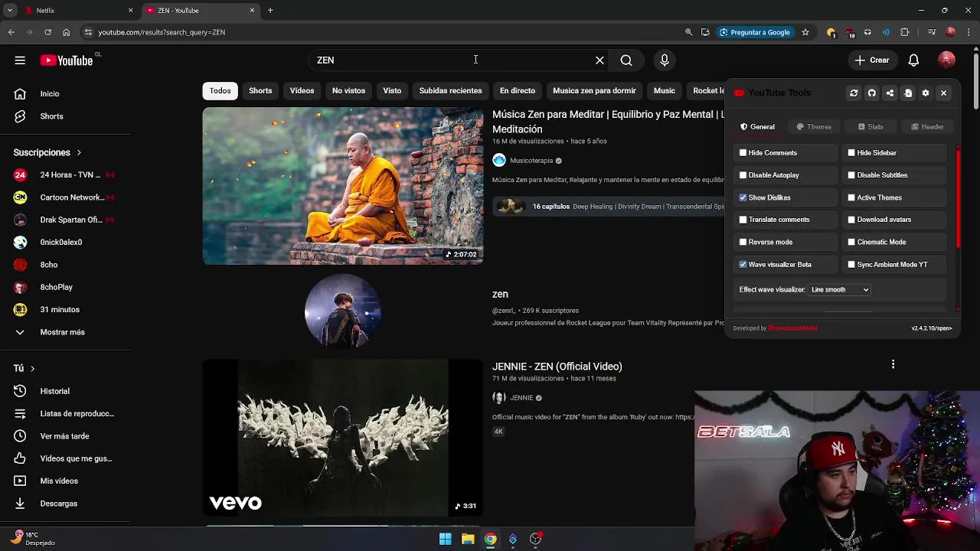
Task: Click the browser zoom magnifier icon
Action: click(x=688, y=32)
